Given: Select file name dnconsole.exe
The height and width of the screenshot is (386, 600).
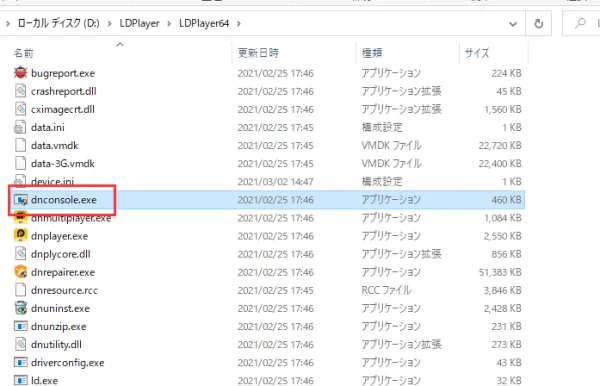Looking at the screenshot, I should (x=64, y=200).
